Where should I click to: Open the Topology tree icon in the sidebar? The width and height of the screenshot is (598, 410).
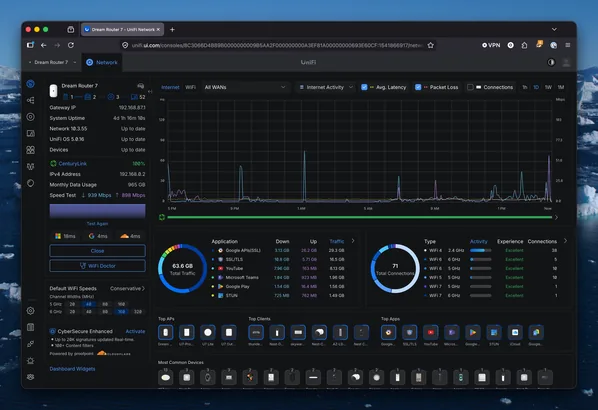click(x=31, y=100)
